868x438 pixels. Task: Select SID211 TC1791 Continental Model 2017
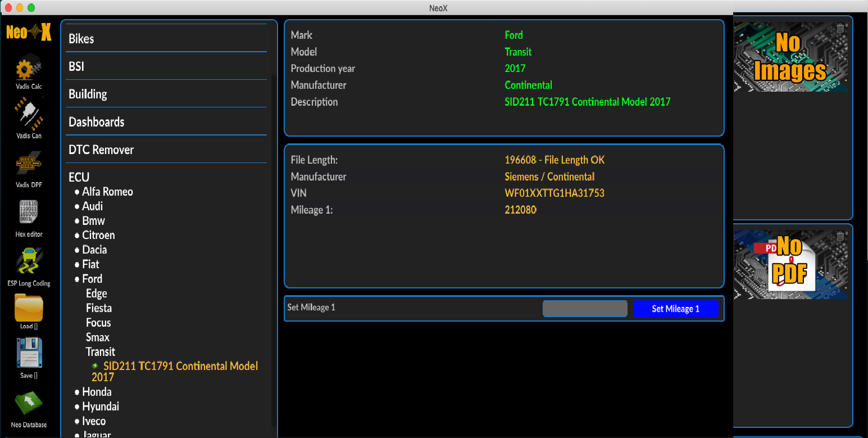click(180, 366)
